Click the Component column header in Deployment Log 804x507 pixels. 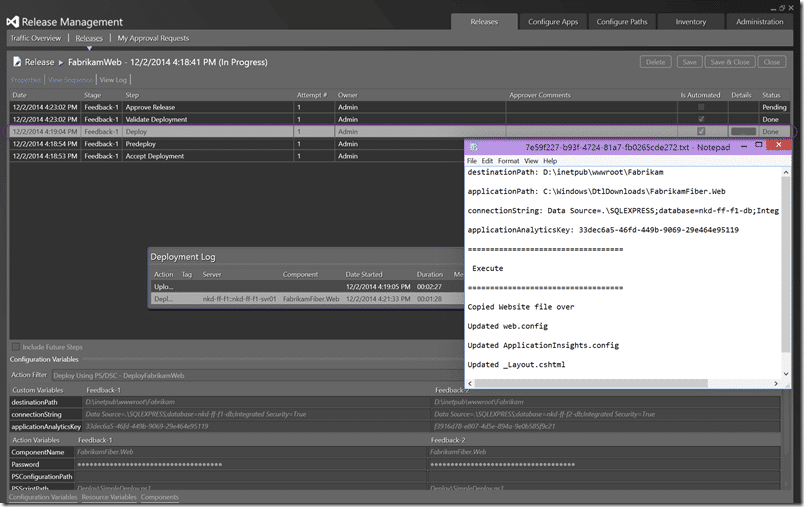click(300, 274)
